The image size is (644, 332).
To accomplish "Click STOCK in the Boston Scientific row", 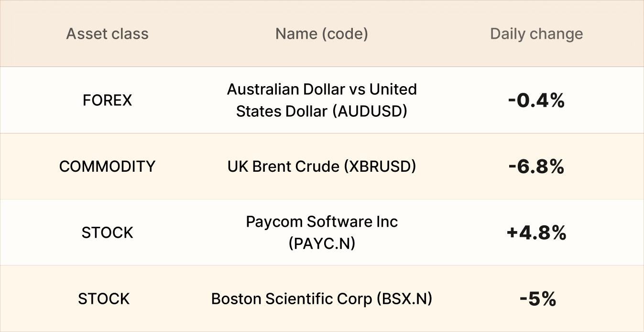I will click(104, 299).
